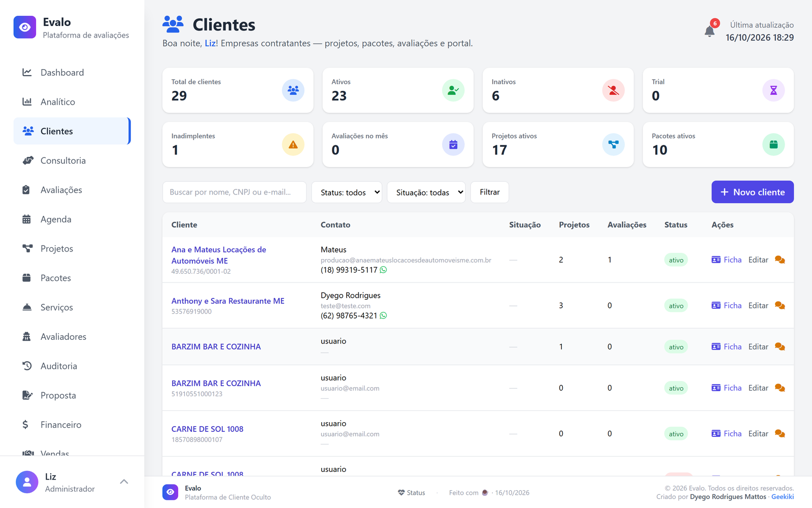Screen dimensions: 812x508
Task: Click the Evalo eye logo in the sidebar
Action: [25, 27]
